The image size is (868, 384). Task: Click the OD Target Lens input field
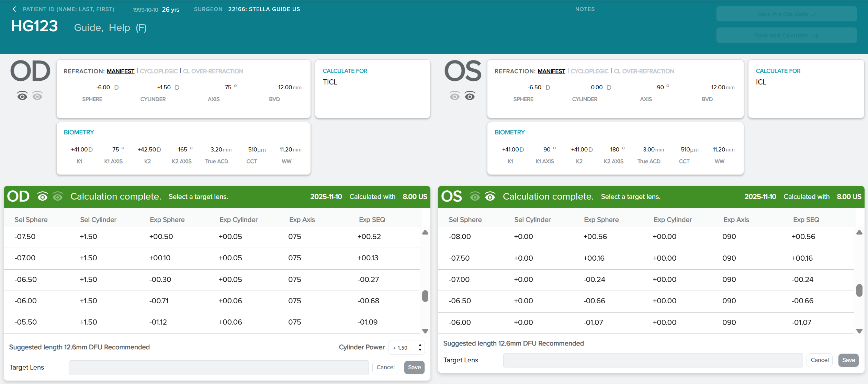(x=219, y=368)
